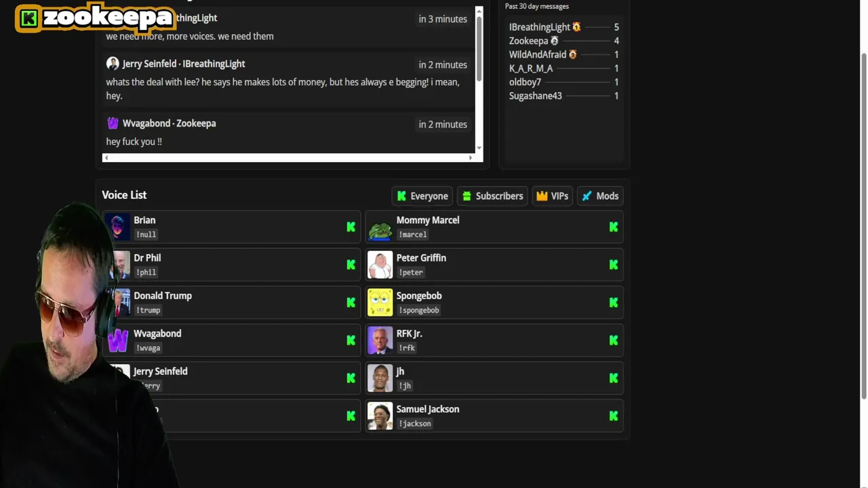Click the message queue scroll-down arrow
Screen dimensions: 868x488
click(479, 148)
